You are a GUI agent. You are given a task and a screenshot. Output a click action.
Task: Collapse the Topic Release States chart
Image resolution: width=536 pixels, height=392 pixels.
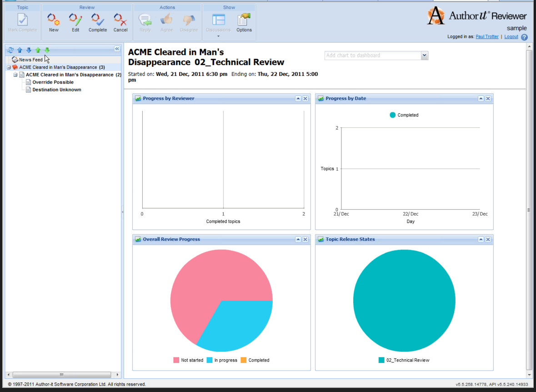(481, 240)
